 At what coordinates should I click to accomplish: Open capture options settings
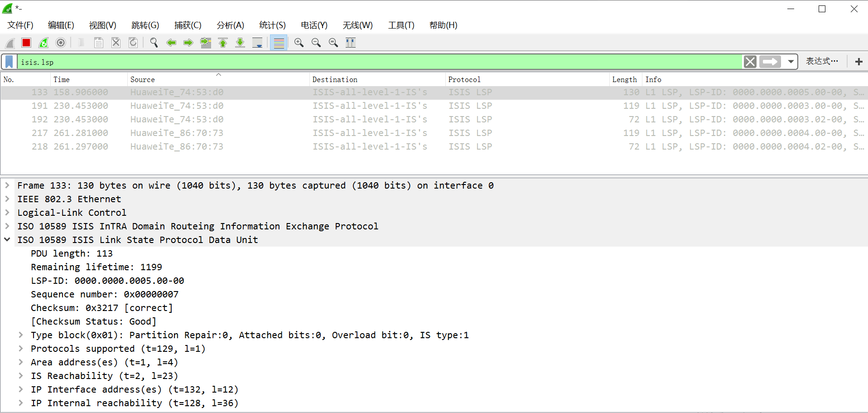point(60,43)
